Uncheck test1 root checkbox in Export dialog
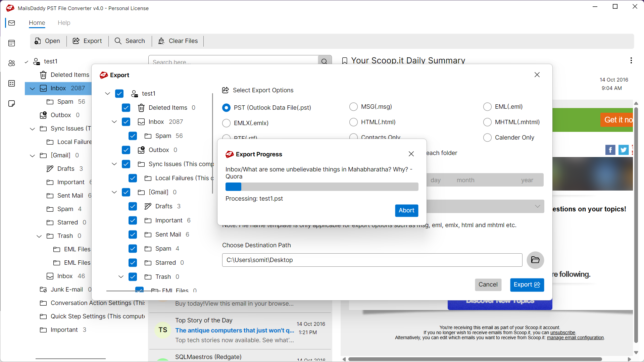The height and width of the screenshot is (362, 644). tap(119, 94)
